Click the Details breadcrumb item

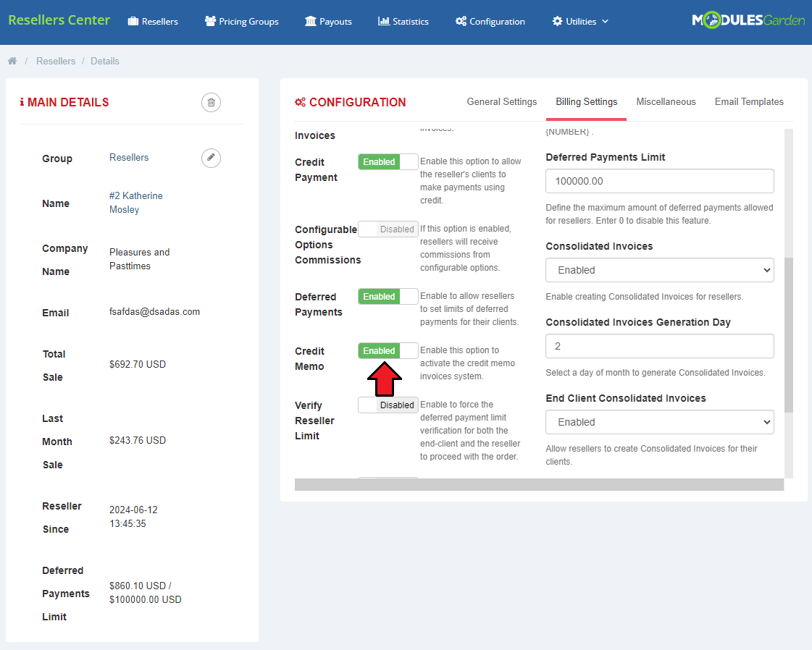pyautogui.click(x=104, y=61)
